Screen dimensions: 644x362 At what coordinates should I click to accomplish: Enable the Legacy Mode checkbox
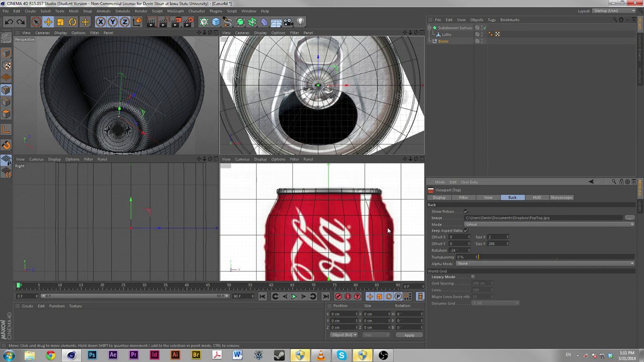pos(473,277)
